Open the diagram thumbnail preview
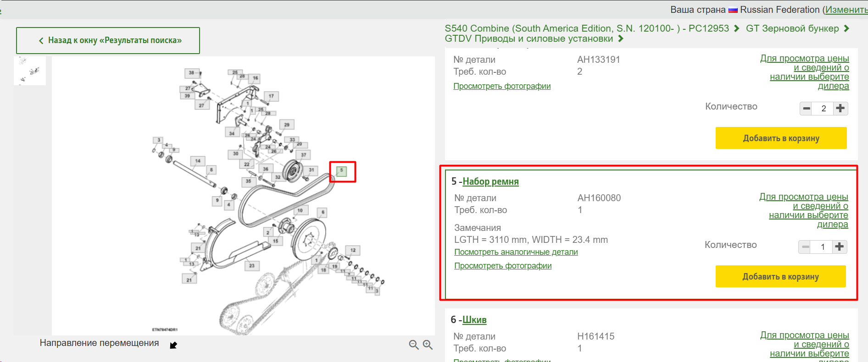Screen dimensions: 868x362 tap(30, 71)
